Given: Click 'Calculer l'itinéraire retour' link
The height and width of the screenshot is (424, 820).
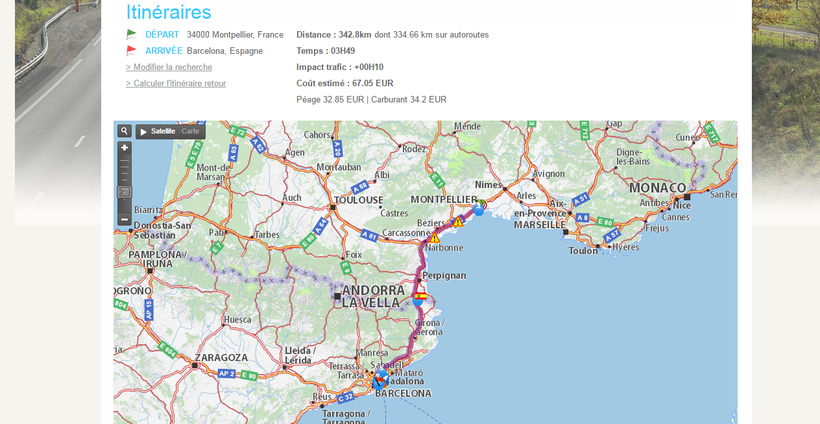Looking at the screenshot, I should click(176, 83).
